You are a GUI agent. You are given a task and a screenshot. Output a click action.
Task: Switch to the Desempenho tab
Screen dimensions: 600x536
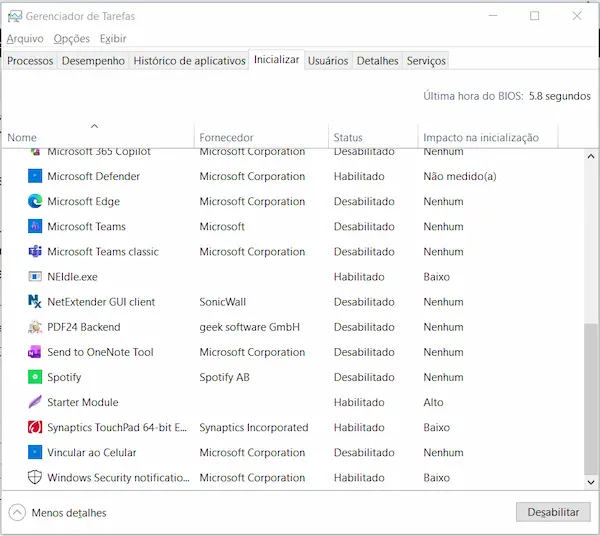click(x=93, y=61)
